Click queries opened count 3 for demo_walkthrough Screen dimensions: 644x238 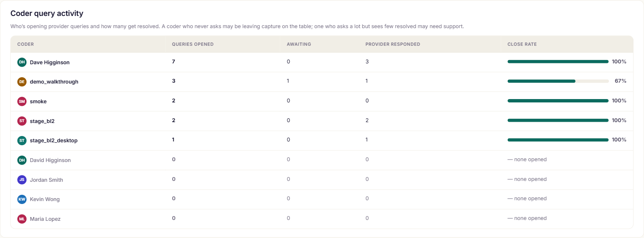coord(173,81)
